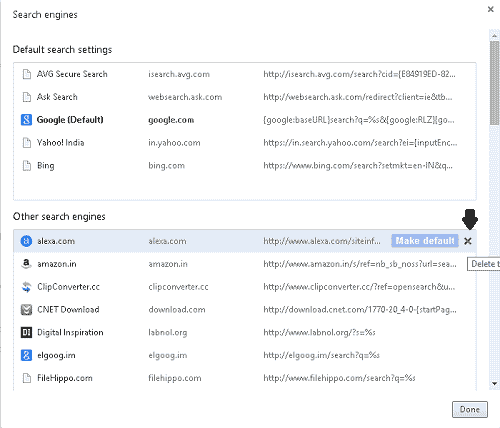Click the FileHippo.com page icon
This screenshot has width=500, height=428.
tap(26, 378)
